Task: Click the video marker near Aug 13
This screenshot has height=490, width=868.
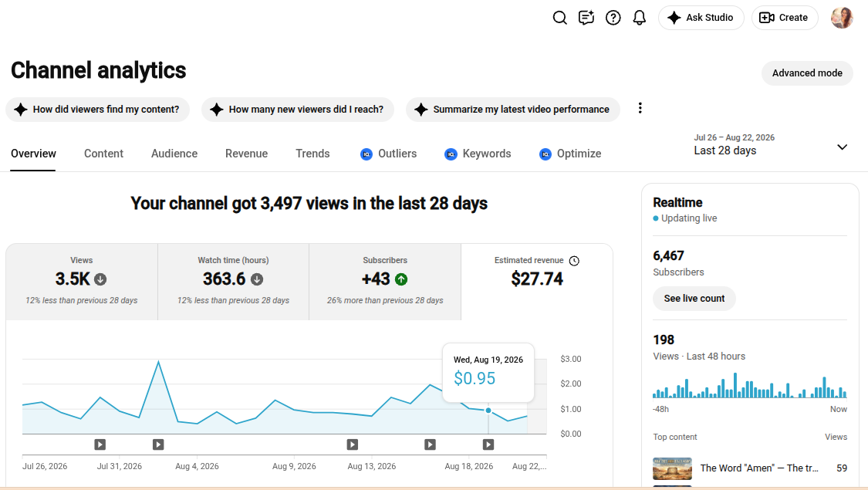Action: tap(352, 444)
